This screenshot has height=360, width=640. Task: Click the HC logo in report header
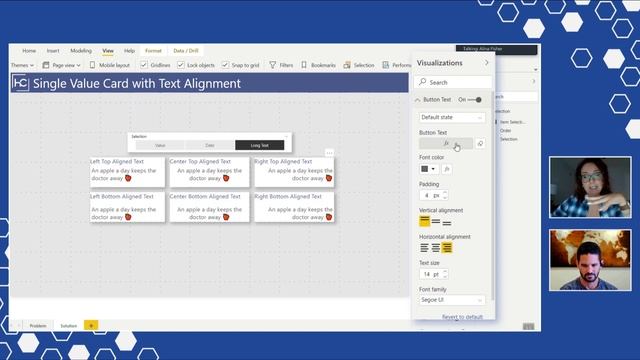(x=20, y=83)
